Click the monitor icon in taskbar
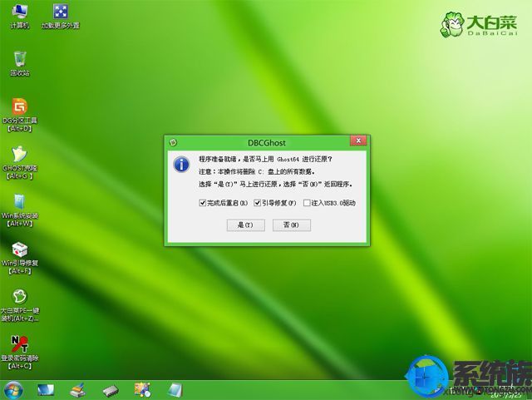The width and height of the screenshot is (532, 400). pyautogui.click(x=46, y=390)
